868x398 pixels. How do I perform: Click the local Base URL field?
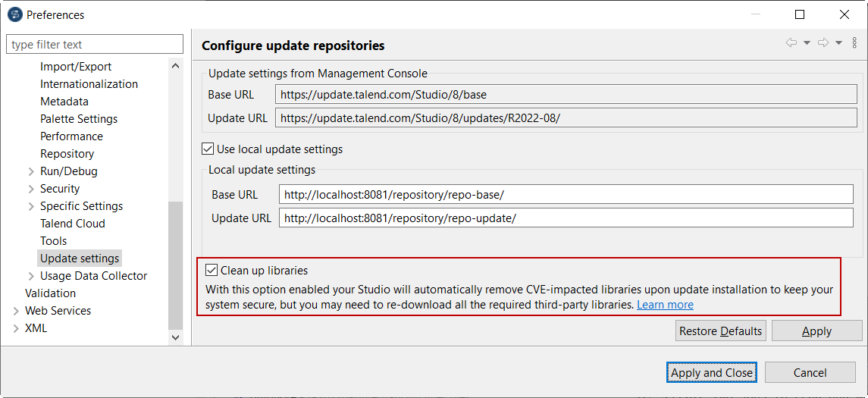coord(566,195)
